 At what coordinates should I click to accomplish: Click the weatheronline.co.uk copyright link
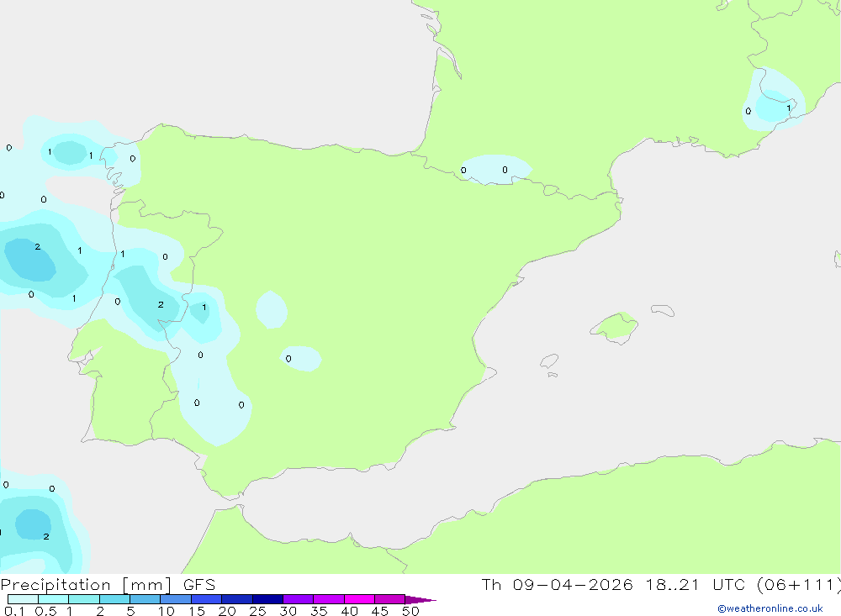(x=770, y=608)
